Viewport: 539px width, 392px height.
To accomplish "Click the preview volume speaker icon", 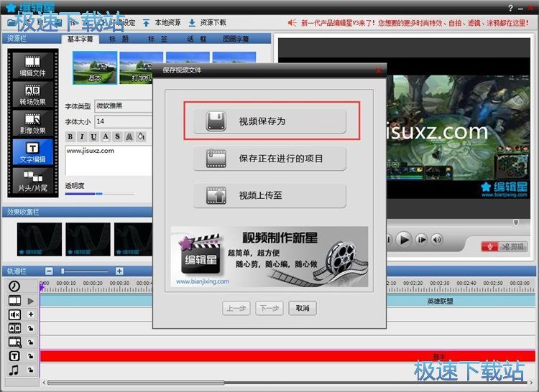I will pos(437,239).
